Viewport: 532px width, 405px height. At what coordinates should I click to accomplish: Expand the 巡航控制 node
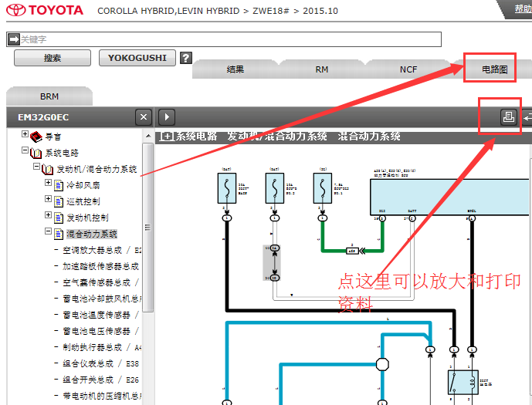pyautogui.click(x=48, y=198)
